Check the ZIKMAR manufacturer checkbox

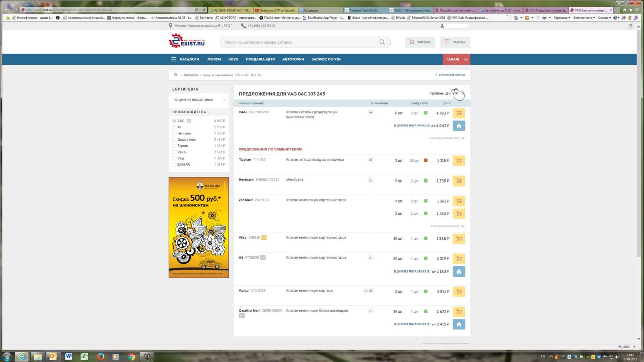175,165
